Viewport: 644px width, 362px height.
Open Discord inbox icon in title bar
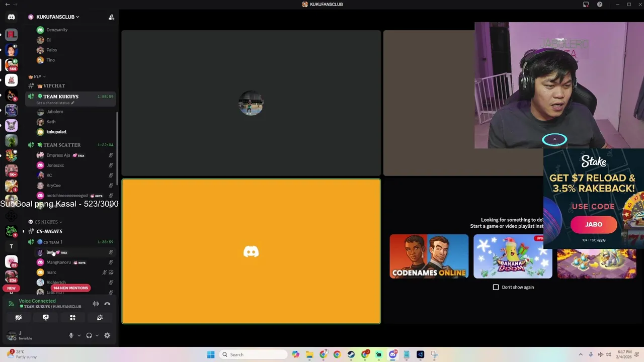click(x=586, y=5)
